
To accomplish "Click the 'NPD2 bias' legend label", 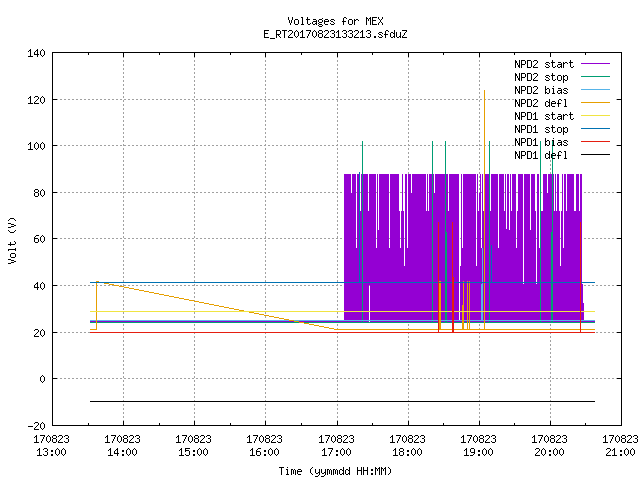I will [541, 90].
